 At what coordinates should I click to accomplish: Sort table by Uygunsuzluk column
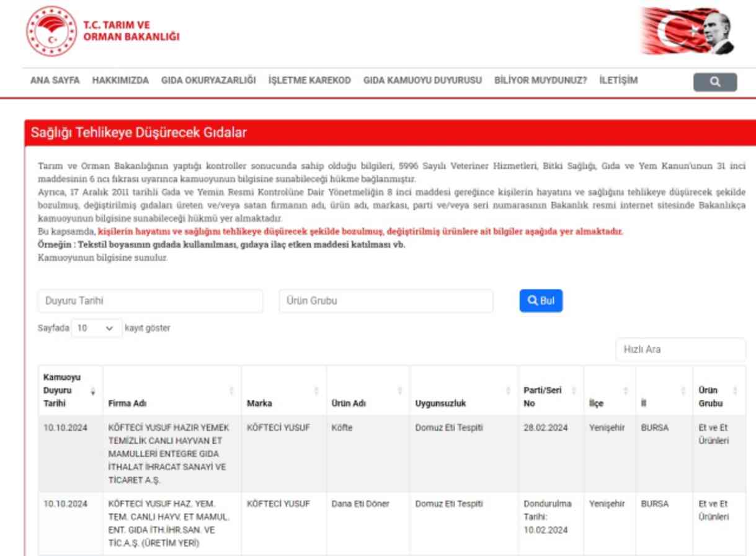coord(464,391)
